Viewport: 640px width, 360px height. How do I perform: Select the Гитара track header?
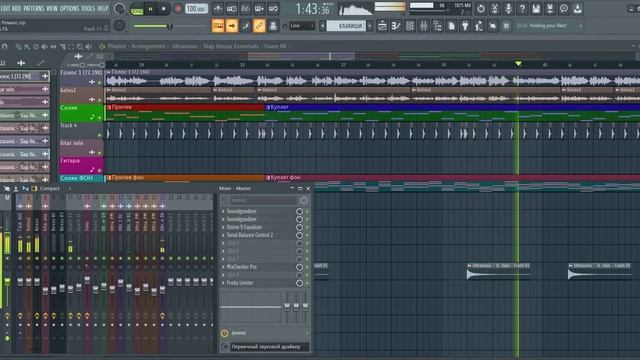[x=81, y=165]
